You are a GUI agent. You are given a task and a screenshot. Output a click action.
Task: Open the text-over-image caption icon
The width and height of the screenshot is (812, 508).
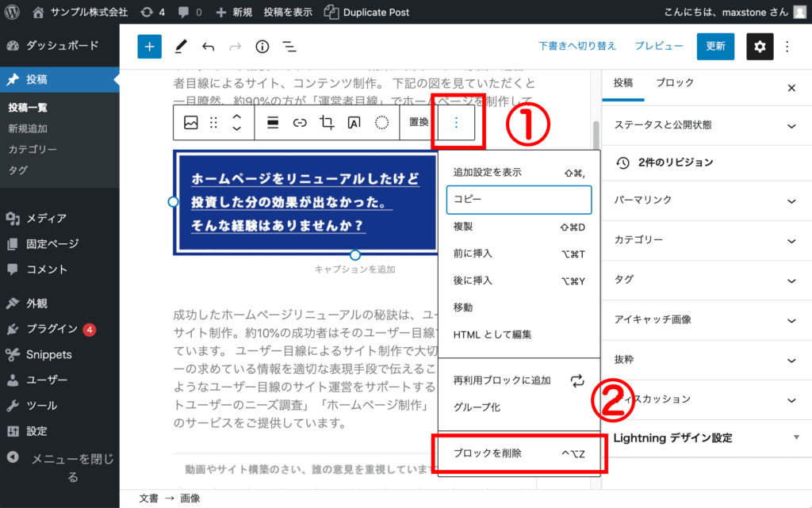(354, 124)
